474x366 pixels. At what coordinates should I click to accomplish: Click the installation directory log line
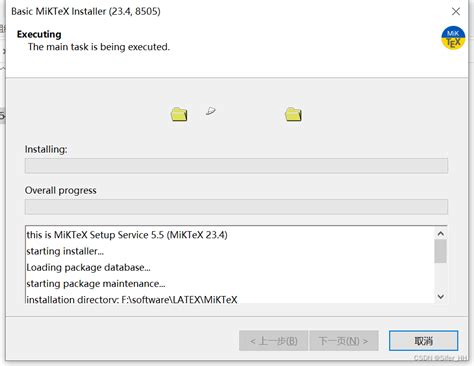[x=132, y=299]
